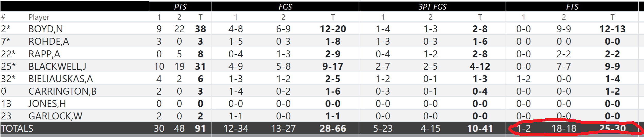
Task: Click player name BLACKWELL,J
Action: point(57,66)
